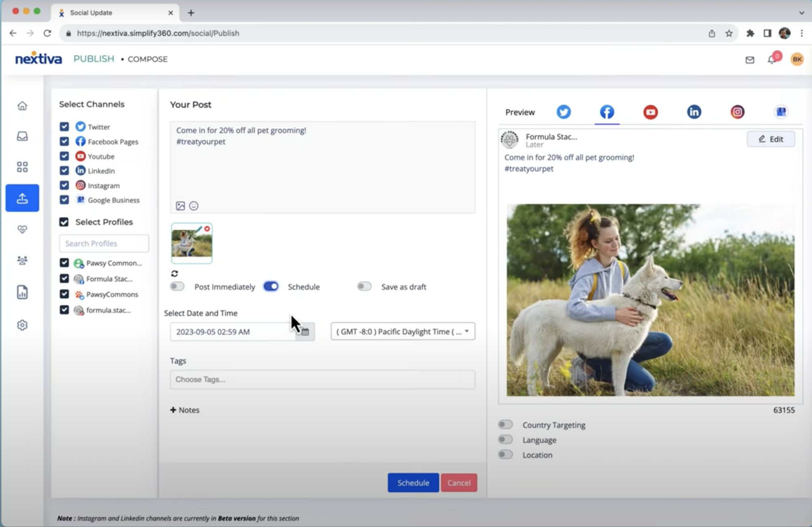Click the blue Schedule button

click(x=413, y=483)
